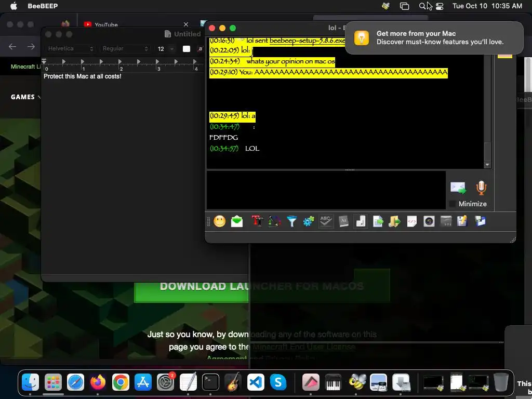532x399 pixels.
Task: Enable the Minimize checkbox
Action: 453,204
